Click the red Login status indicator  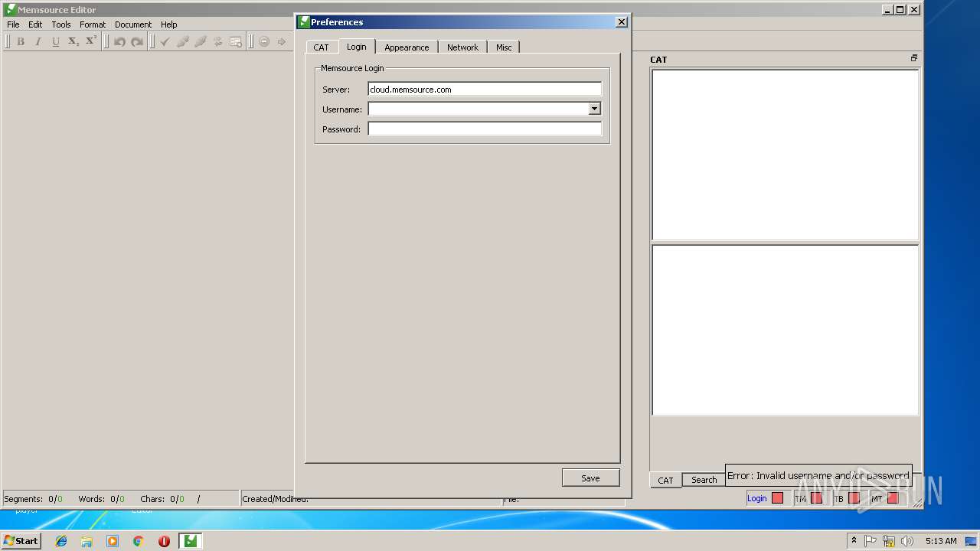(778, 498)
